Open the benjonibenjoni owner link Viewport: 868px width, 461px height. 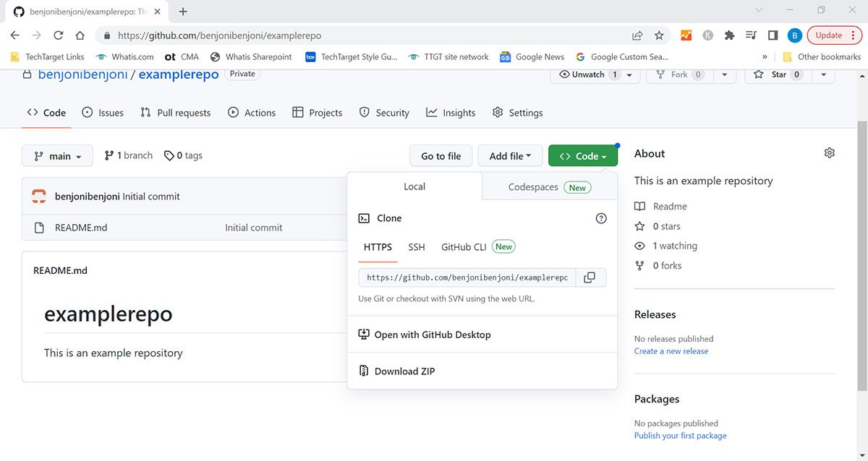point(82,74)
